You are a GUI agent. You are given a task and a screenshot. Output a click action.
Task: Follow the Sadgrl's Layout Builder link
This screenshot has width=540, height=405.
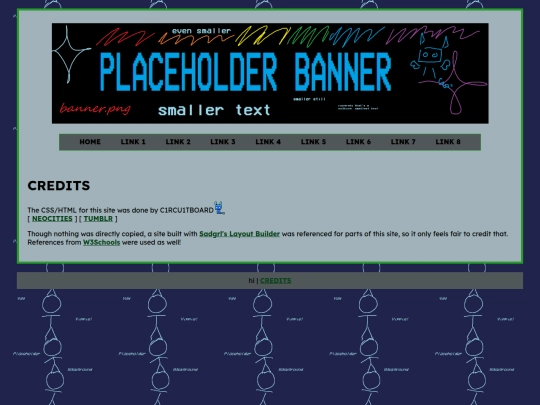(x=239, y=234)
